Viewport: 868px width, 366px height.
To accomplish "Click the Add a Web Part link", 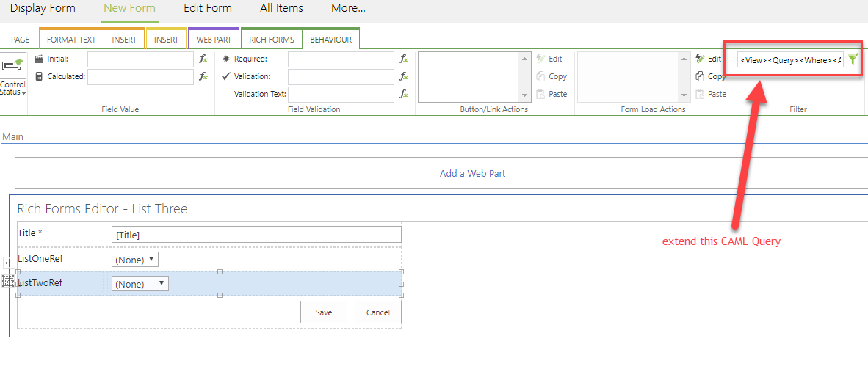I will click(x=472, y=174).
